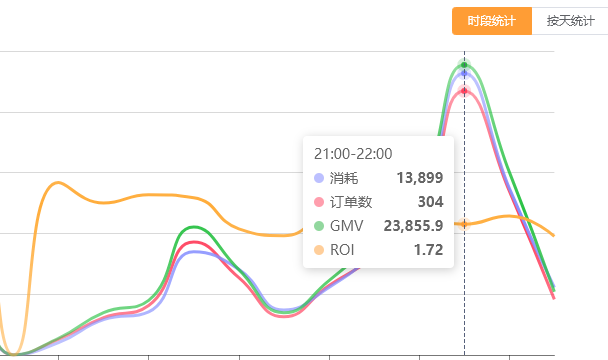The width and height of the screenshot is (608, 360).
Task: Click the GMV green legend dot in tooltip
Action: click(319, 226)
